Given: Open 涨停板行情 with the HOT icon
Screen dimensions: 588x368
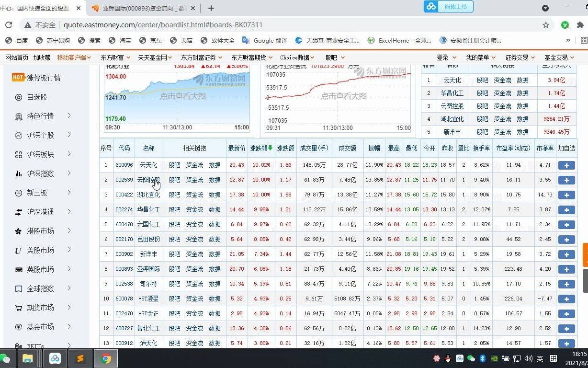Looking at the screenshot, I should tap(36, 78).
